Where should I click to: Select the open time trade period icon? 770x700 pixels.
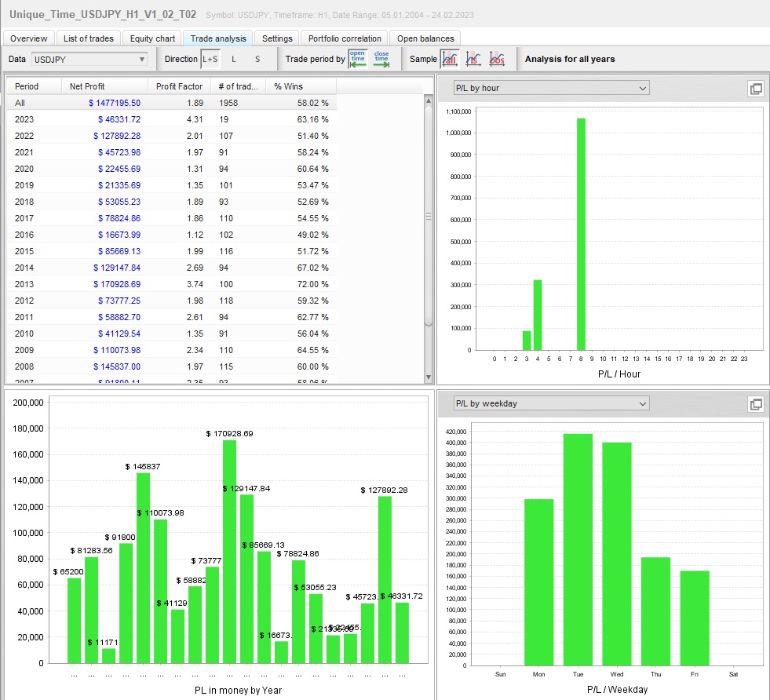(357, 59)
